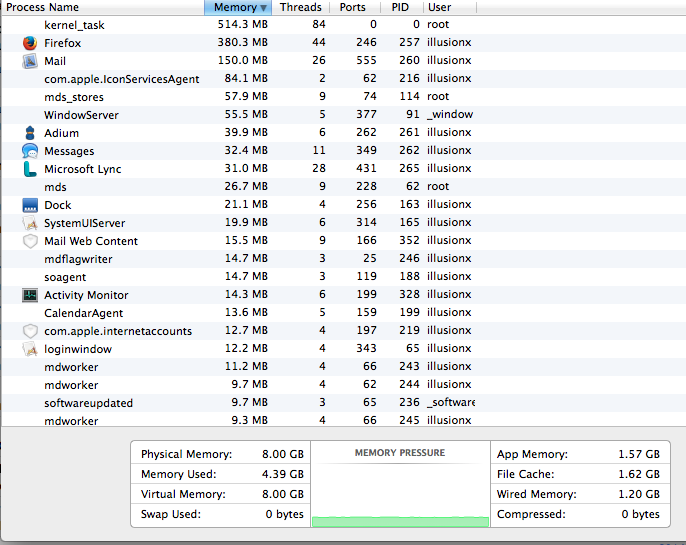Click the SystemUIServer icon
Viewport: 686px width, 545px height.
[30, 223]
